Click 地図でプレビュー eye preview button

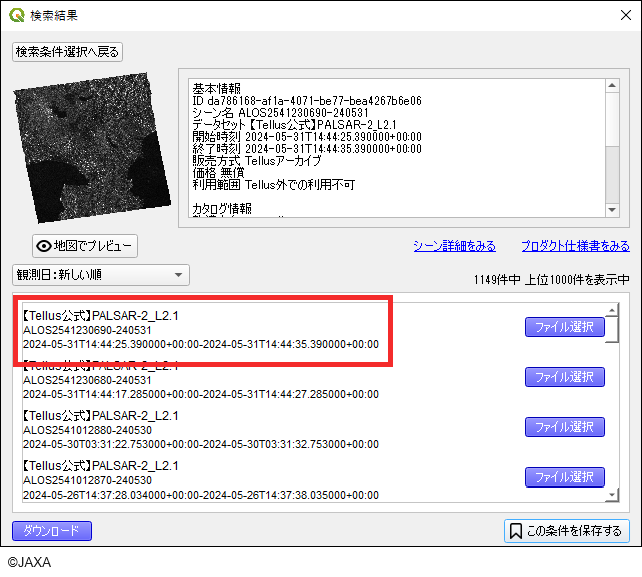coord(85,246)
